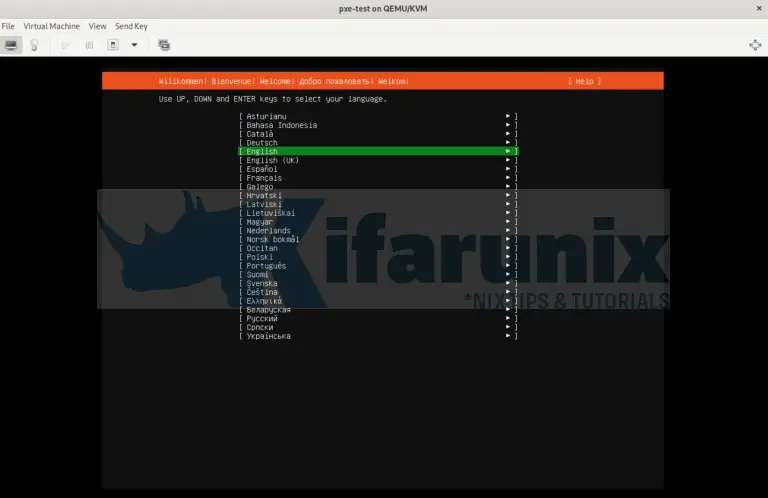Show the graphical console view
This screenshot has width=768, height=498.
coord(11,45)
